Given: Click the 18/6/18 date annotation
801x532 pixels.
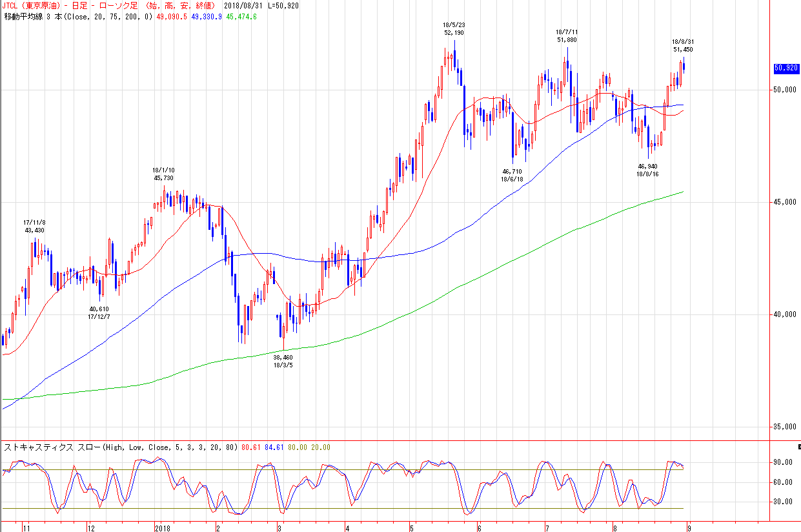Looking at the screenshot, I should 512,179.
